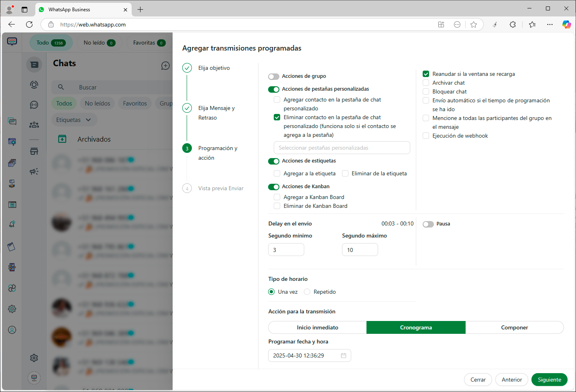
Task: Click the browser refresh icon
Action: (29, 24)
